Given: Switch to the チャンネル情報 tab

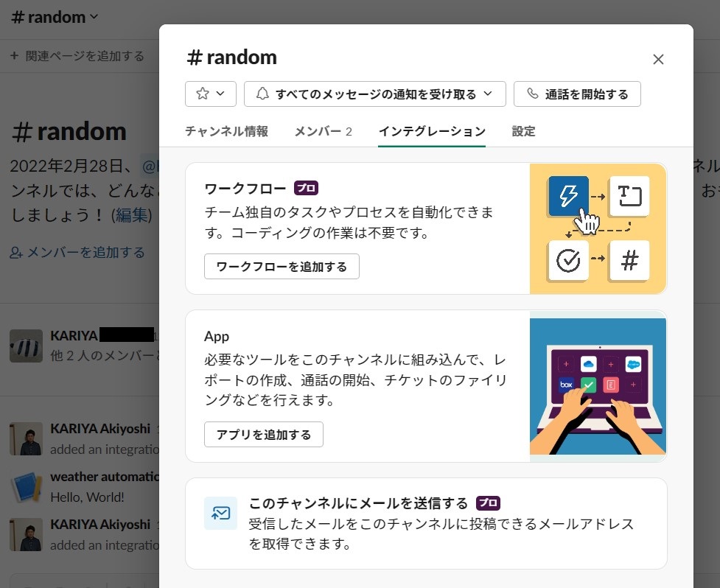Looking at the screenshot, I should (227, 131).
